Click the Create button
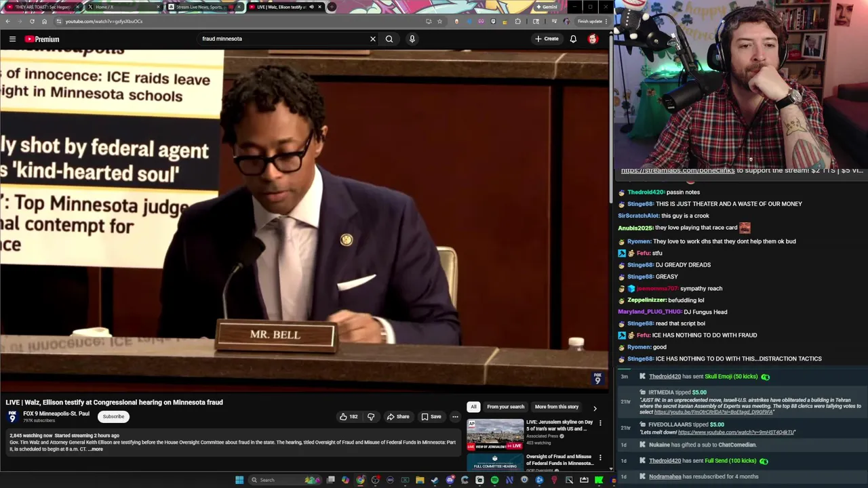The height and width of the screenshot is (488, 868). coord(547,39)
